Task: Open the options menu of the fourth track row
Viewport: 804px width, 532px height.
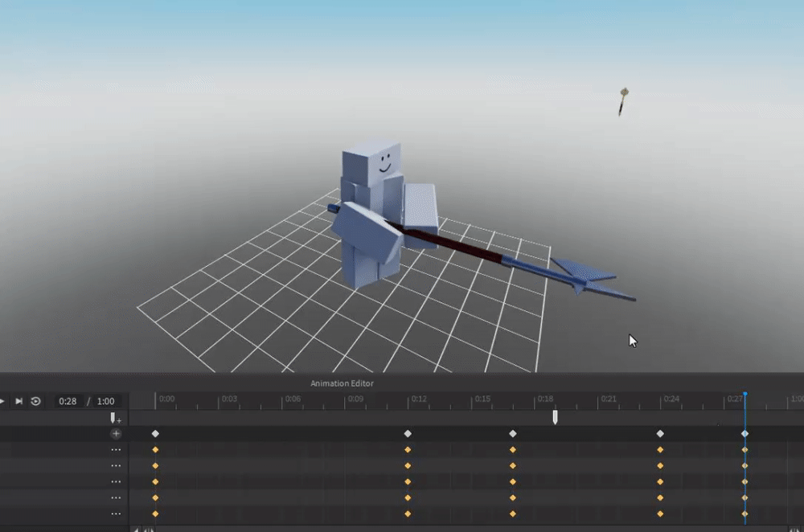Action: click(x=116, y=497)
